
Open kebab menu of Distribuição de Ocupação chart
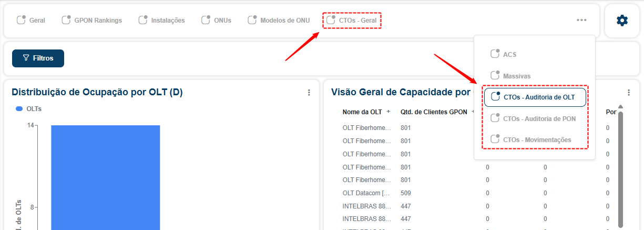coord(309,93)
